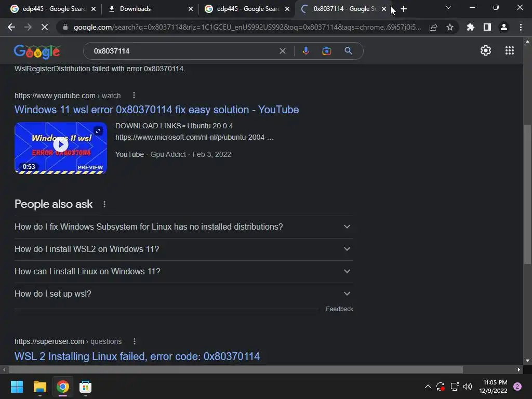This screenshot has width=532, height=399.
Task: Toggle the Chrome side panel
Action: tap(487, 27)
